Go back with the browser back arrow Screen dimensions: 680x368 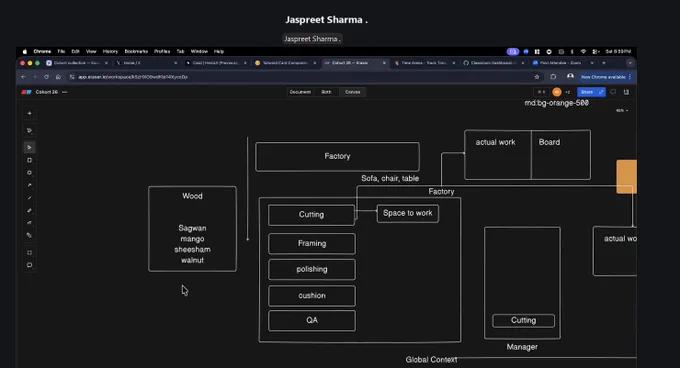point(23,77)
